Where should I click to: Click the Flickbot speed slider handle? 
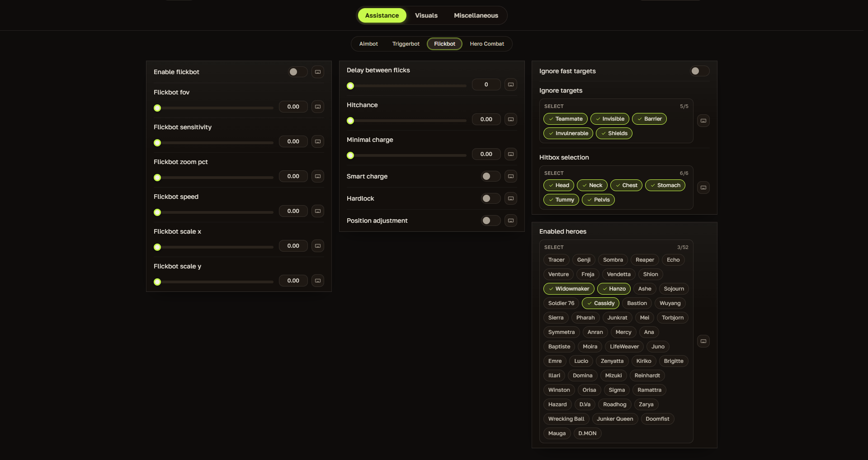pos(157,212)
